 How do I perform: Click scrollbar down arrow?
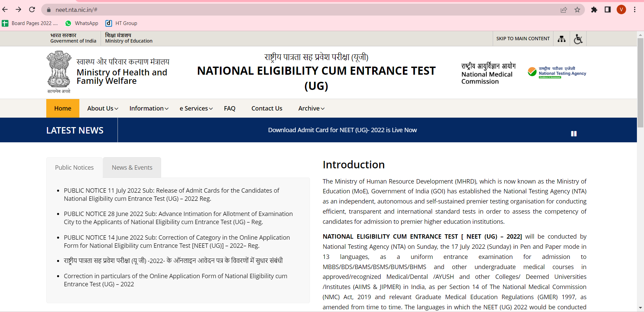click(640, 308)
